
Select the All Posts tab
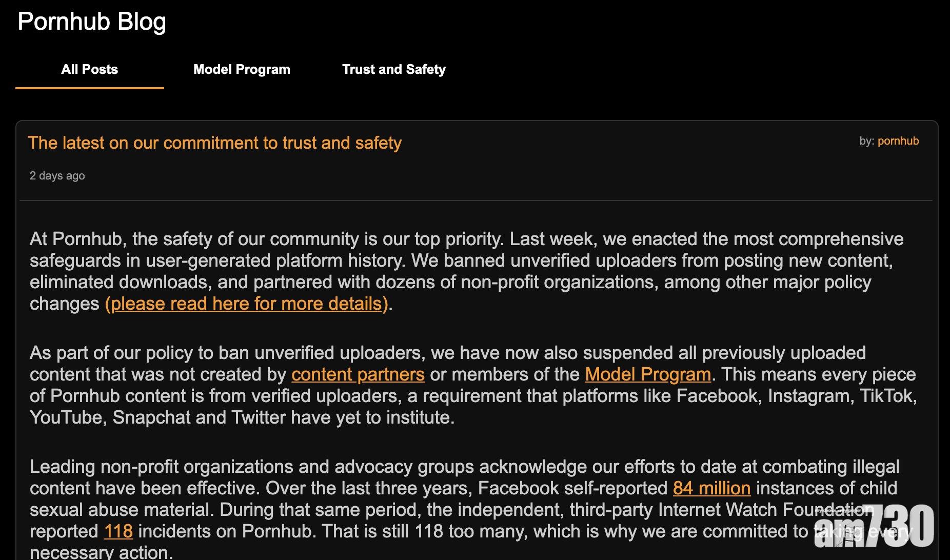pyautogui.click(x=90, y=69)
